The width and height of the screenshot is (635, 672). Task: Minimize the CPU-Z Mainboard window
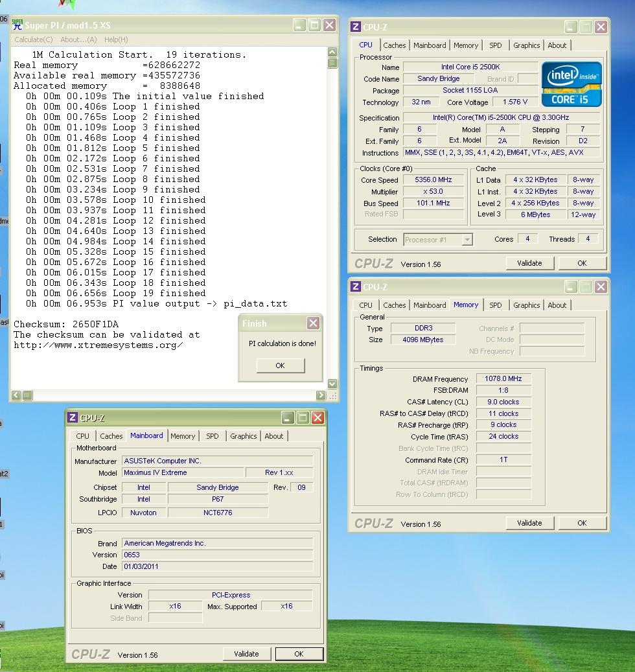pos(288,417)
